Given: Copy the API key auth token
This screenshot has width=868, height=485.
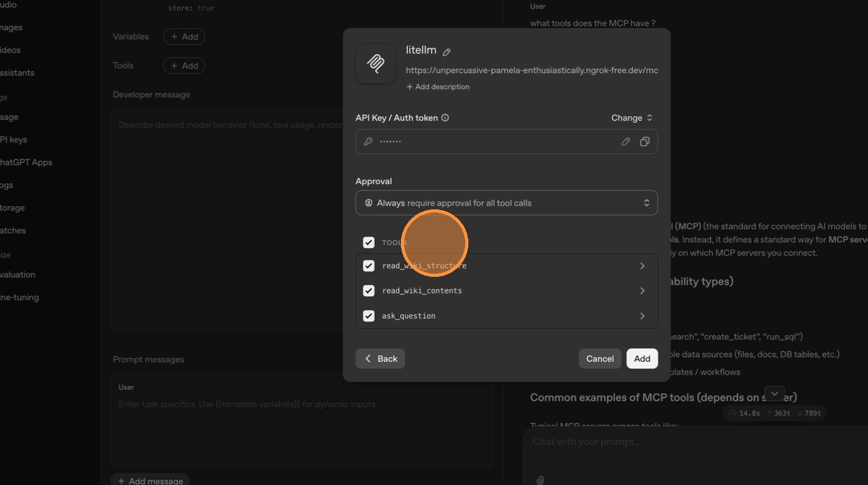Looking at the screenshot, I should (x=644, y=142).
